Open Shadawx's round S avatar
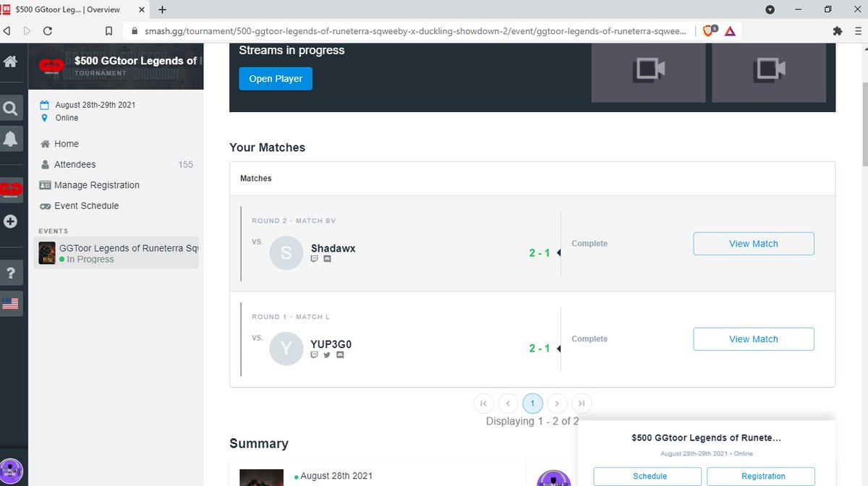Viewport: 868px width, 486px height. [x=286, y=252]
